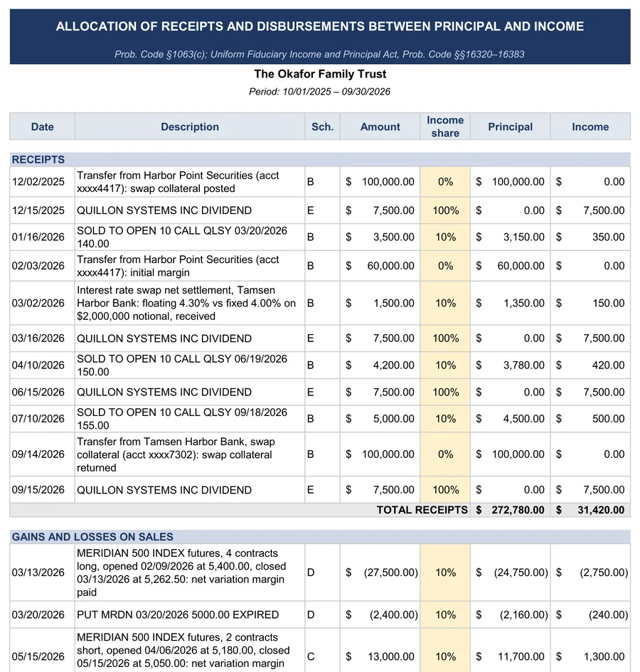640x672 pixels.
Task: Click the document title about Allocation of Receipts
Action: 320,26
